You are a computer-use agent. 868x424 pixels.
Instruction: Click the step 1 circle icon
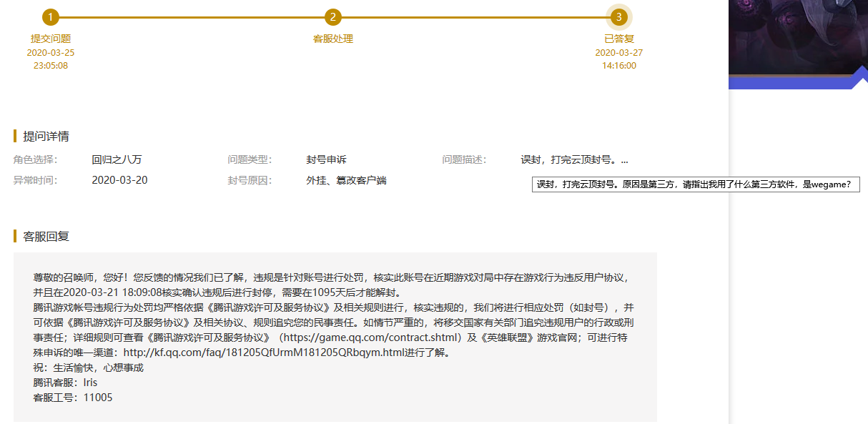51,17
